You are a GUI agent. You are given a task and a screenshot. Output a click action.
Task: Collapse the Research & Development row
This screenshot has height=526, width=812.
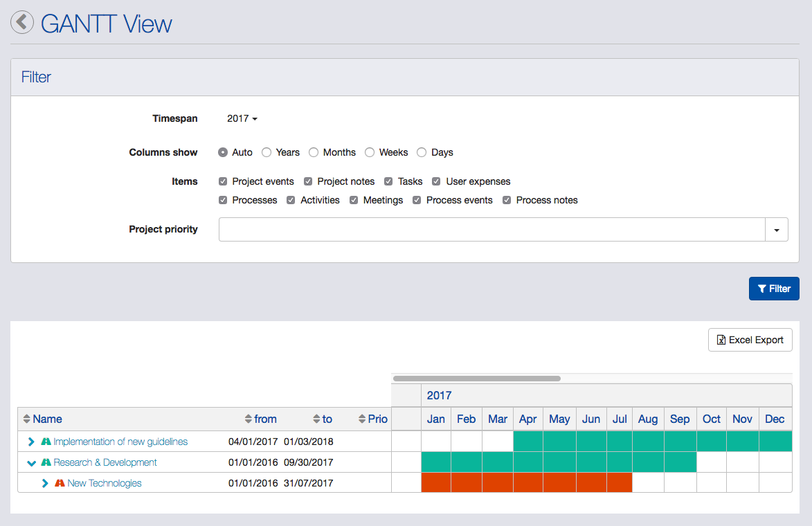click(x=31, y=463)
